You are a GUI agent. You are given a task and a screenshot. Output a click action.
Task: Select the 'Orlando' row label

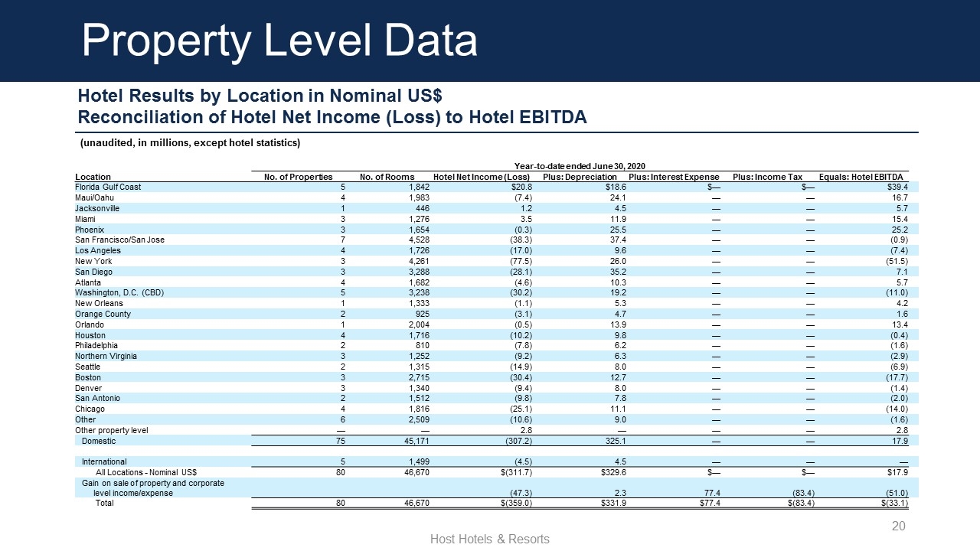coord(88,324)
